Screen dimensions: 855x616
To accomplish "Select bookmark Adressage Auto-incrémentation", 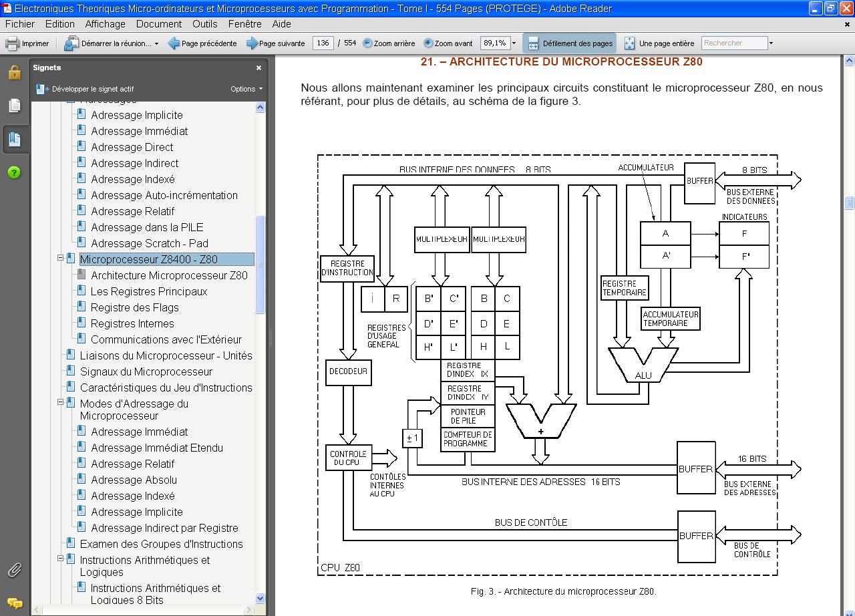I will click(164, 195).
